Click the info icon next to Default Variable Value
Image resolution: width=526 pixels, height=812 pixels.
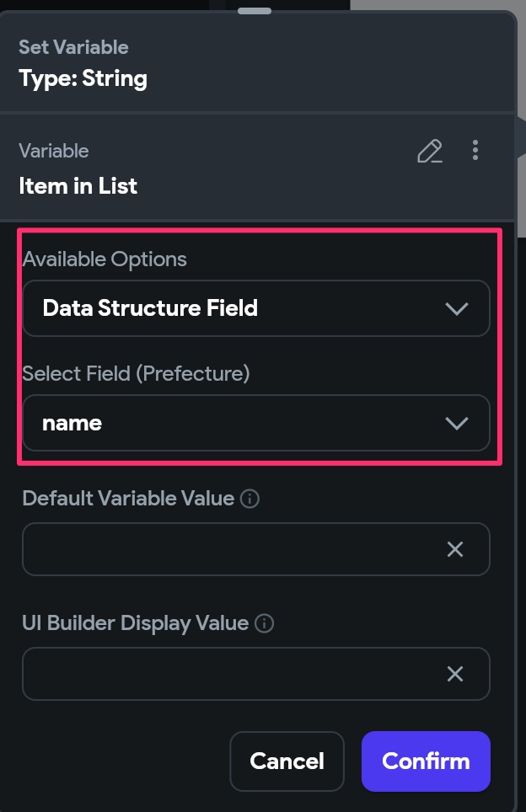click(x=250, y=499)
